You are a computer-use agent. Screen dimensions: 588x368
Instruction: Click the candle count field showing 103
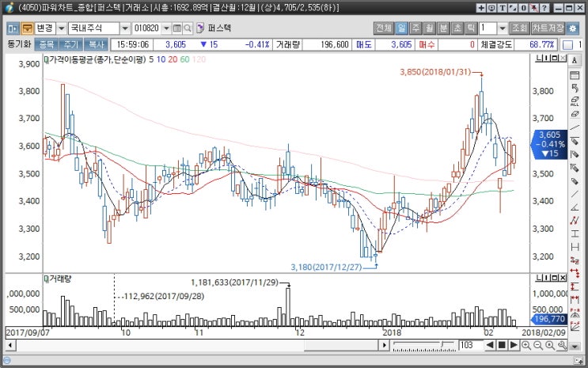[471, 345]
